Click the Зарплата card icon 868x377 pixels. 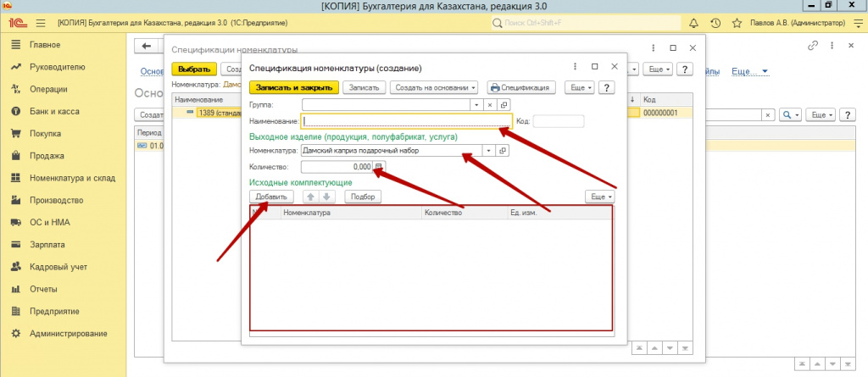16,245
